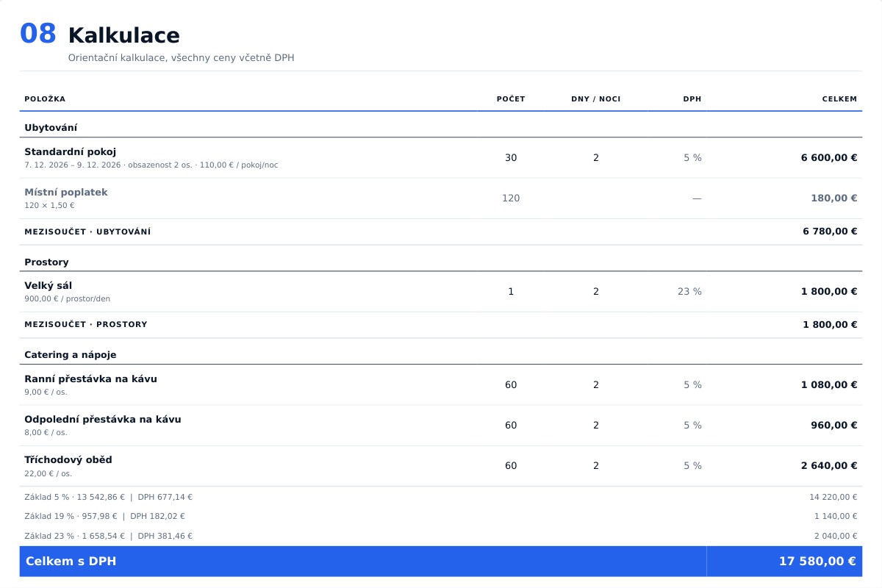Select the "900,00 € / prostor/den" rate line

click(x=67, y=299)
